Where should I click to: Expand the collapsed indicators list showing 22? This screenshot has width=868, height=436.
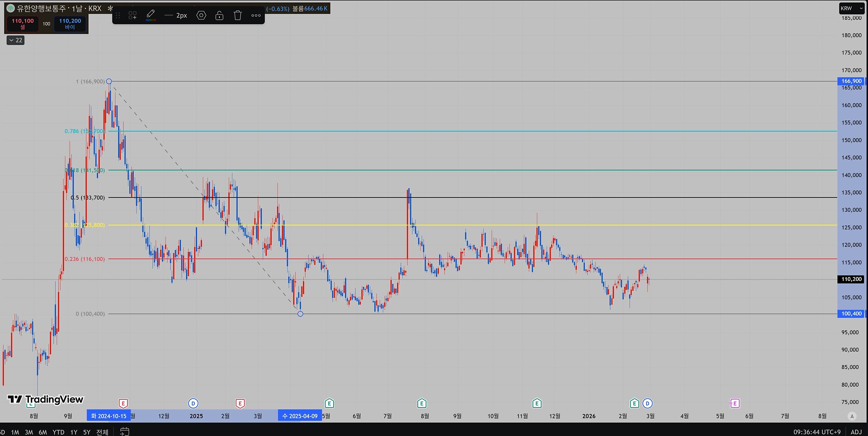tap(15, 40)
